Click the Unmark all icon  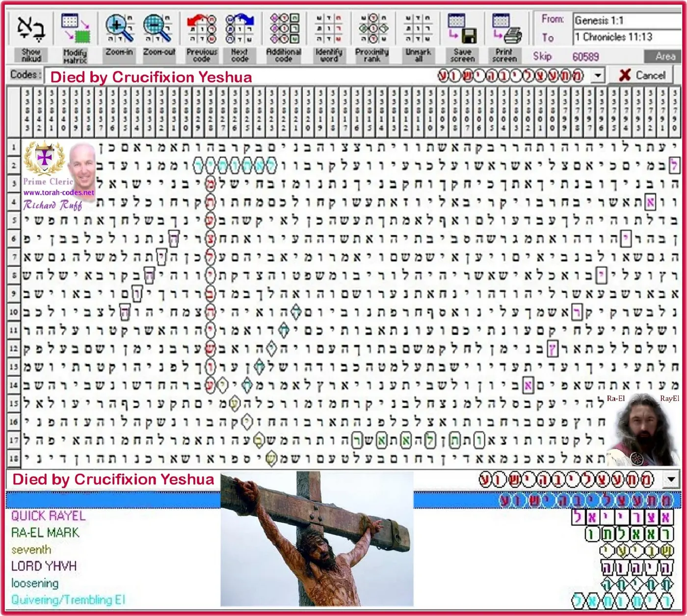(x=418, y=28)
